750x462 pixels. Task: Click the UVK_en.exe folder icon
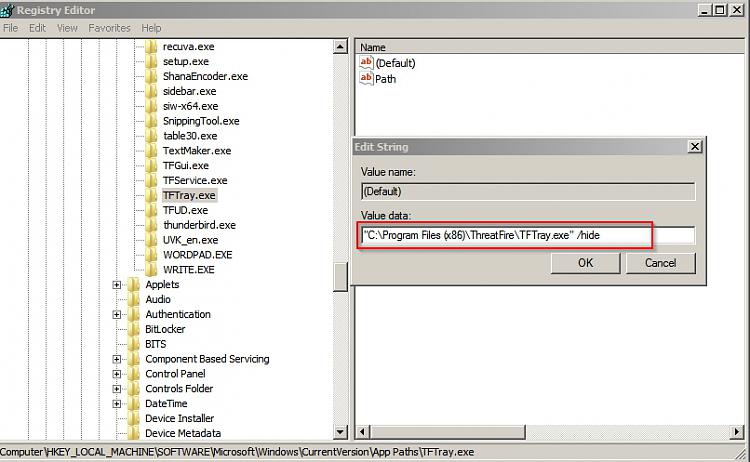pyautogui.click(x=151, y=240)
